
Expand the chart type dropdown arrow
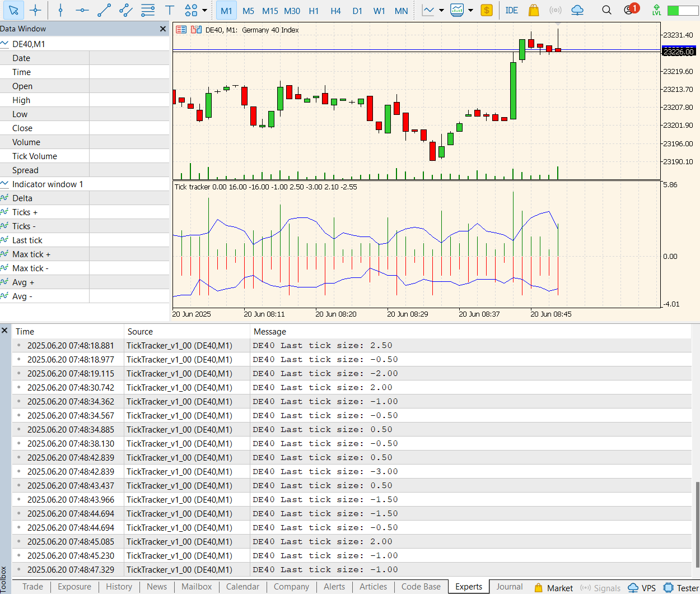click(441, 10)
